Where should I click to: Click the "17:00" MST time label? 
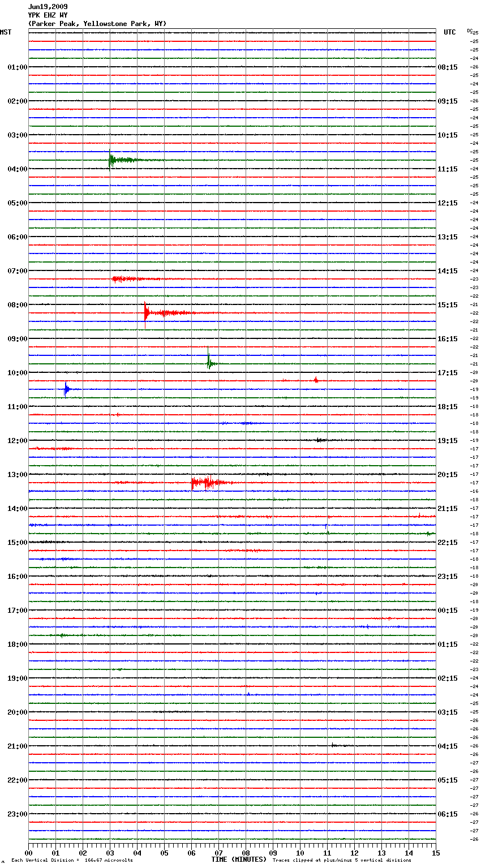tap(18, 611)
